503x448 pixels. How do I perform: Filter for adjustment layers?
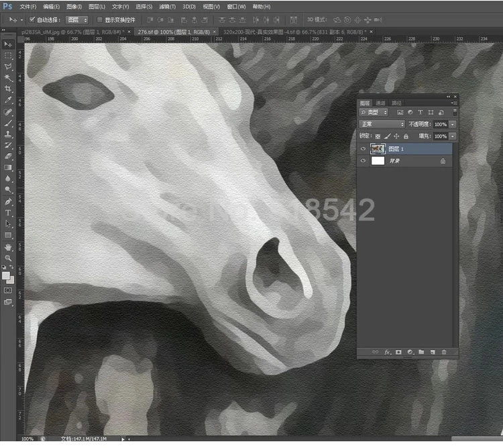410,112
